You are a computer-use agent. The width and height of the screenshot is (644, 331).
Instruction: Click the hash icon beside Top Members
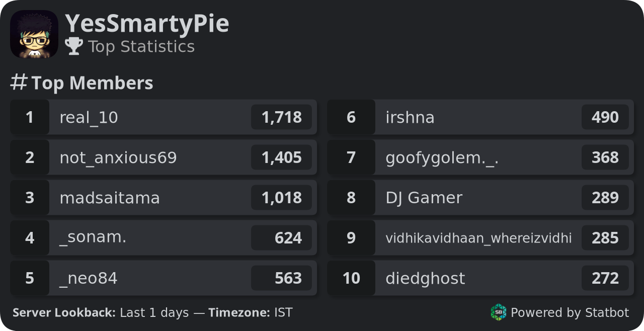pos(19,82)
